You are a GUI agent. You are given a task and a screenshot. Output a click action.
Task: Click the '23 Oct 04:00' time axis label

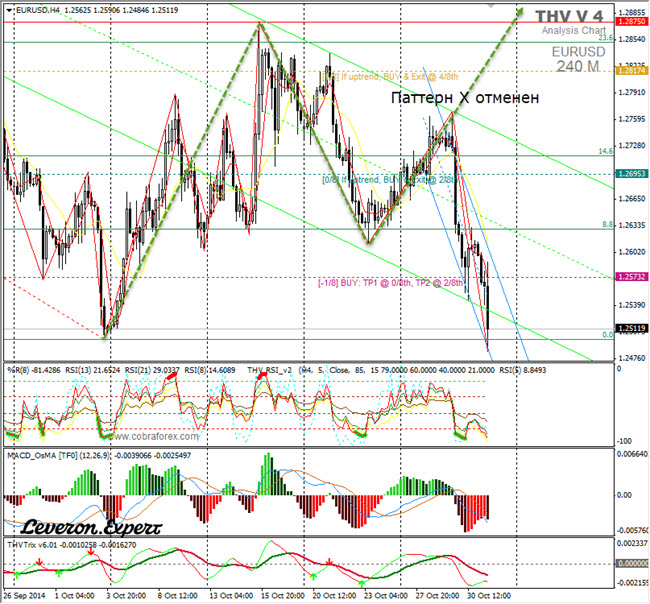(x=386, y=596)
